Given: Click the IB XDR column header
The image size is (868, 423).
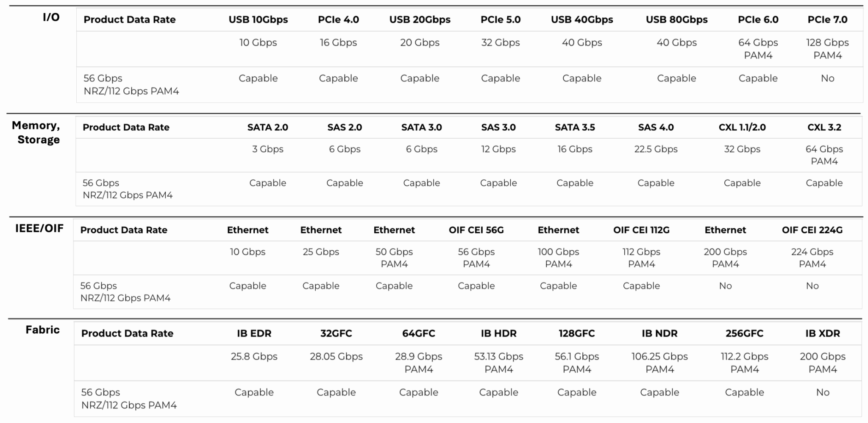Looking at the screenshot, I should (x=822, y=333).
